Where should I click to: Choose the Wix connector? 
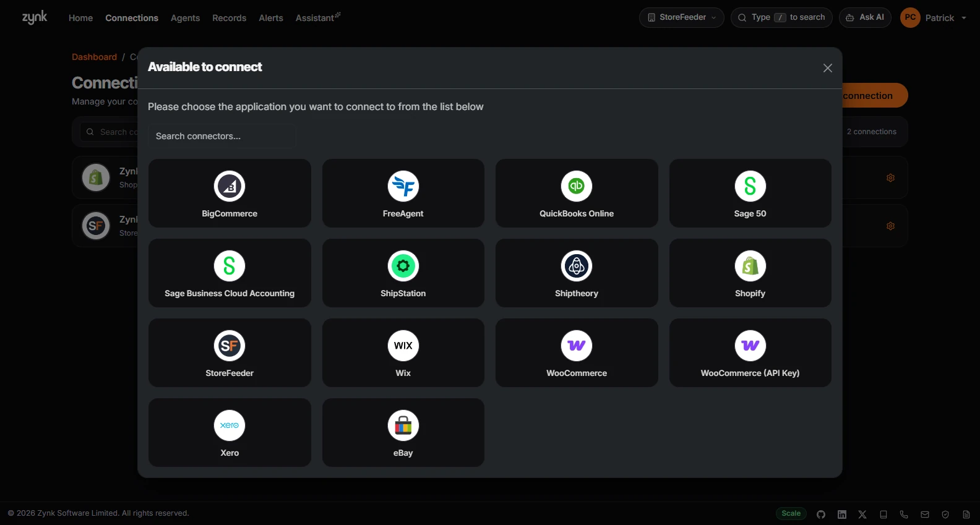tap(403, 352)
